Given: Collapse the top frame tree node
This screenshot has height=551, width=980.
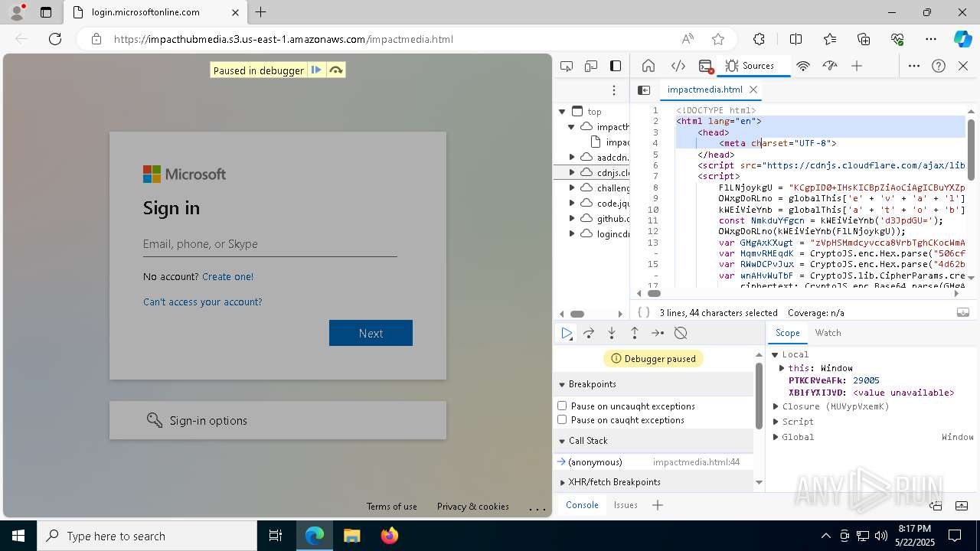Looking at the screenshot, I should (x=562, y=111).
